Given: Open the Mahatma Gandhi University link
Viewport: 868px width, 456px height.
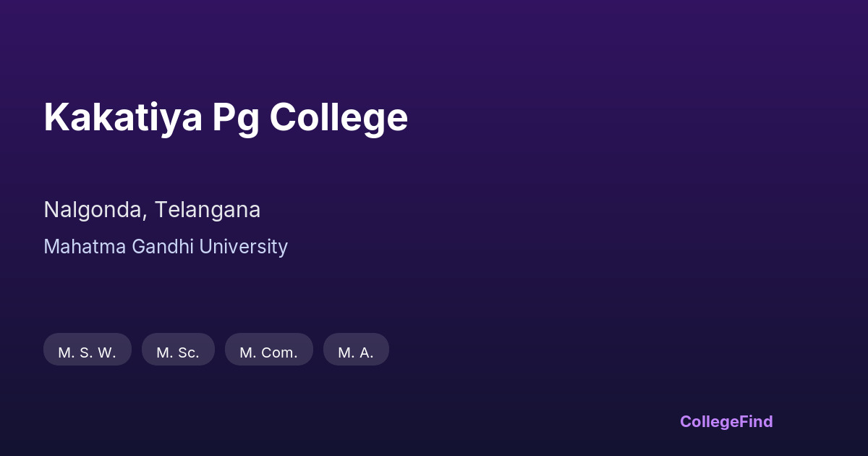Looking at the screenshot, I should 166,247.
